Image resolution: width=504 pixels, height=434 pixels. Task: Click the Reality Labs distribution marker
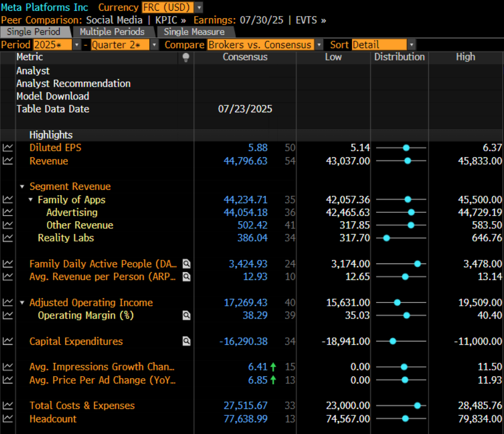tap(387, 238)
